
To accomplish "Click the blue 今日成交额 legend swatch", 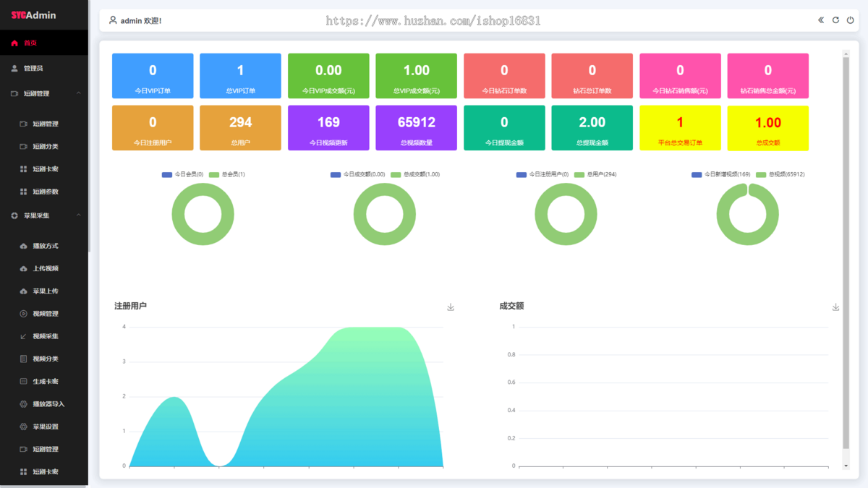I will [x=336, y=175].
